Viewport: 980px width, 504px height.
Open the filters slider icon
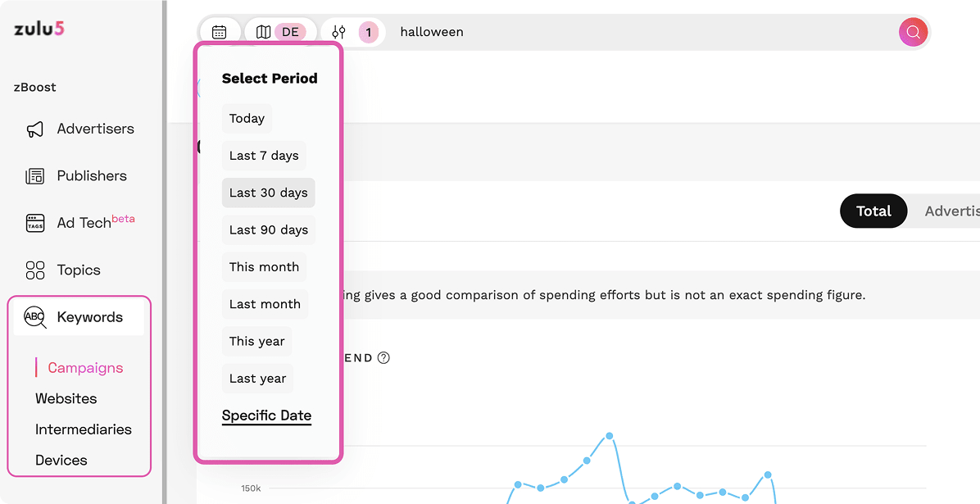[339, 33]
